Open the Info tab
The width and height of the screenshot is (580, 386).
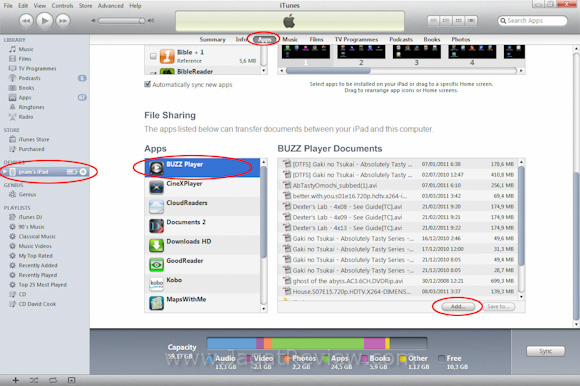[241, 39]
